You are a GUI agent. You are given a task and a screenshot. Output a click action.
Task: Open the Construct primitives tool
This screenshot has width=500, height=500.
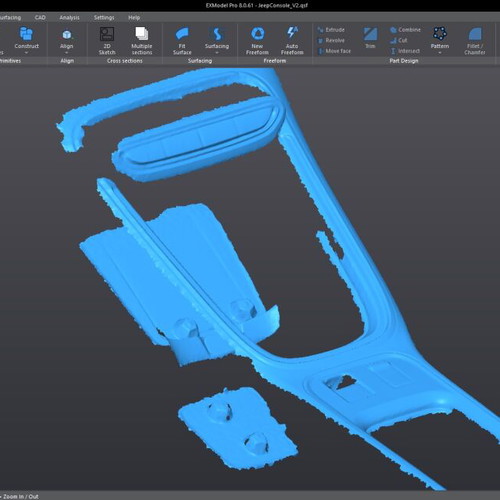pos(26,38)
